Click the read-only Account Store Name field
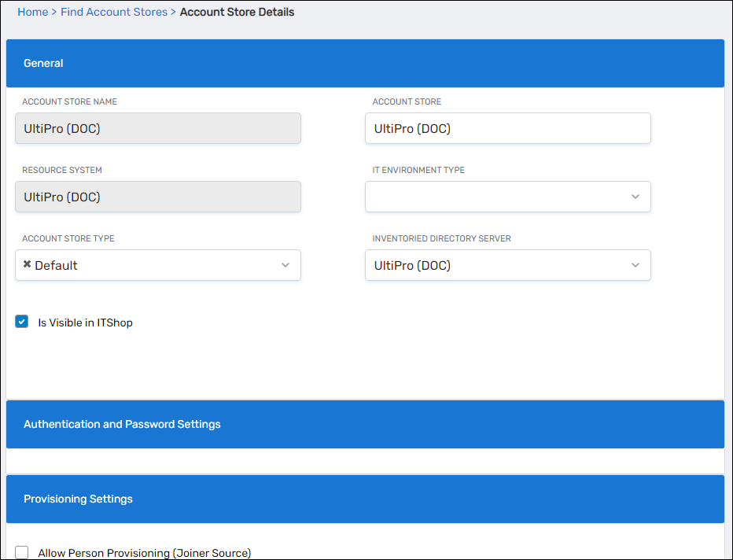Image resolution: width=733 pixels, height=560 pixels. click(157, 128)
